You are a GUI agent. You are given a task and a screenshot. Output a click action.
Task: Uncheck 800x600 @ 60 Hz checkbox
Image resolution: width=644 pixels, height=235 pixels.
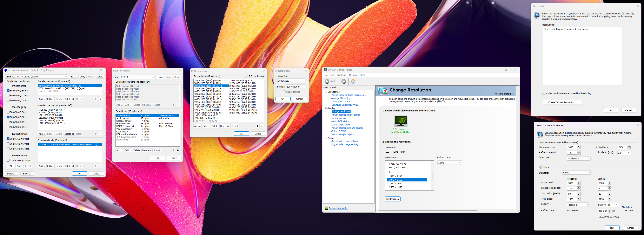click(8, 117)
